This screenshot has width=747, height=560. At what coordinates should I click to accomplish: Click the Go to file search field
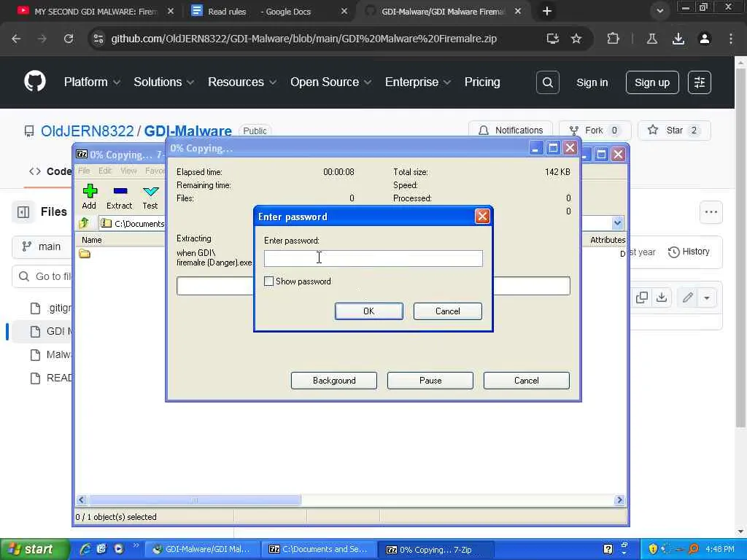pyautogui.click(x=42, y=276)
